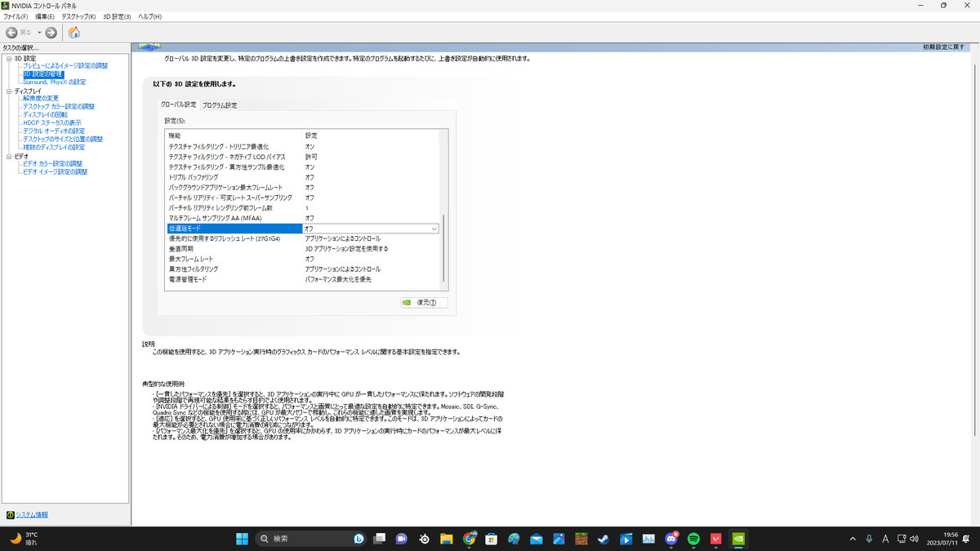Select the 垂直同期 setting row
Viewport: 980px width, 551px height.
click(303, 249)
